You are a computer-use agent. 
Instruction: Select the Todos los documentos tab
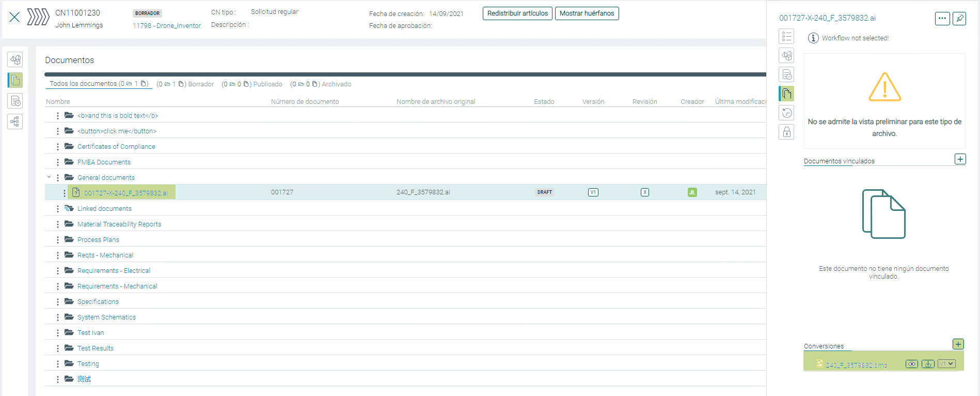click(99, 84)
